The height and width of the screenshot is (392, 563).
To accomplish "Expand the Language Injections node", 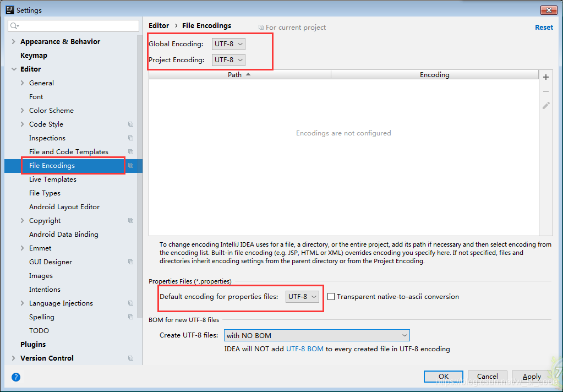I will (x=22, y=303).
